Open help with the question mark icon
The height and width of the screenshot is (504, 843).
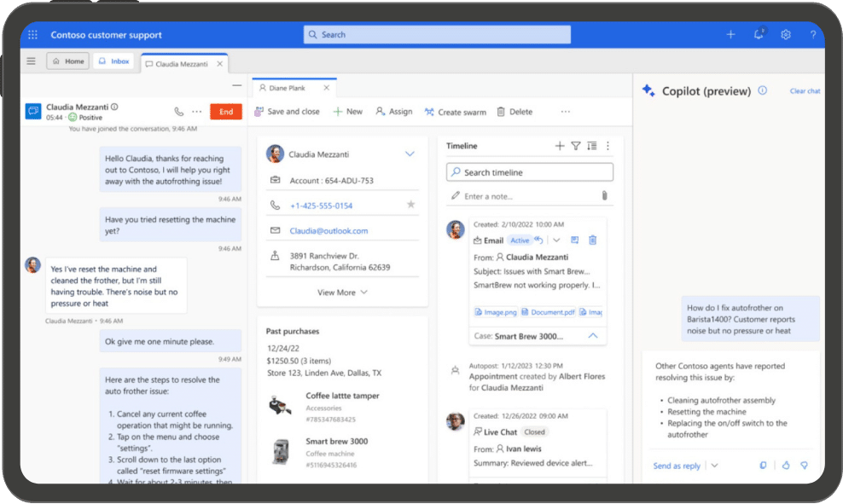(x=813, y=35)
